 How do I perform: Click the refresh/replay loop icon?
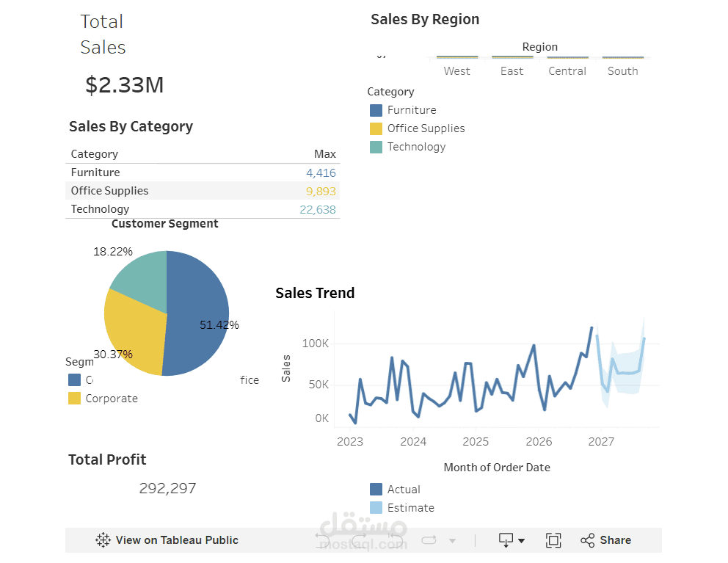click(429, 540)
